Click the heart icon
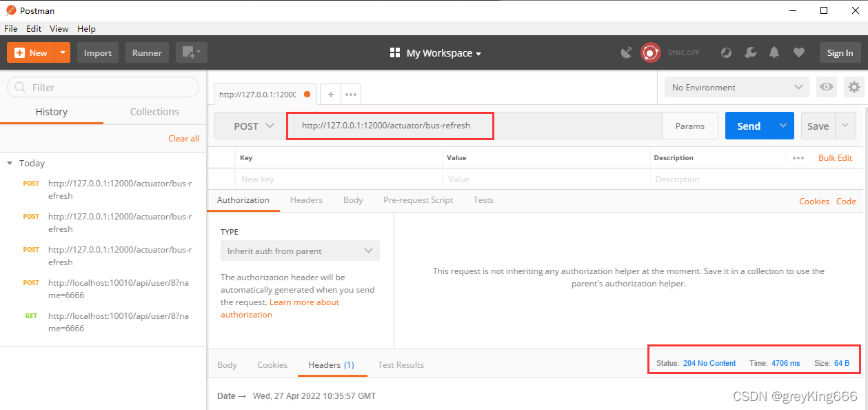The height and width of the screenshot is (410, 868). pyautogui.click(x=798, y=52)
